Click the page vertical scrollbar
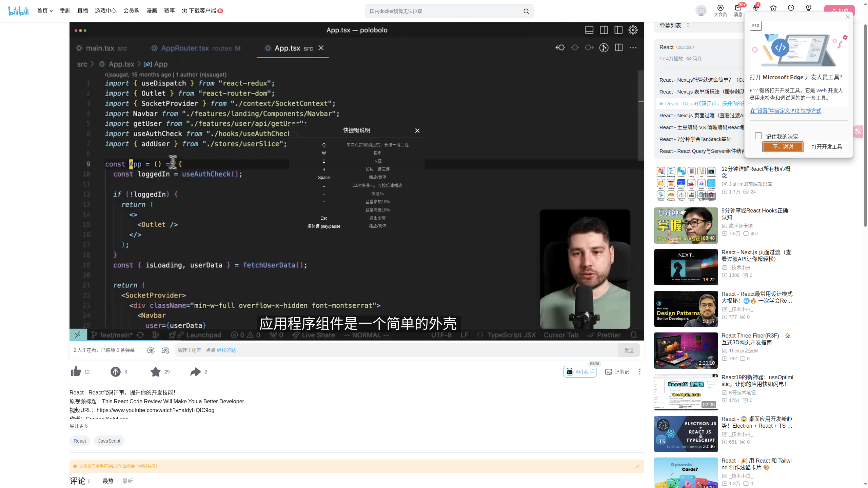Viewport: 868px width, 488px height. [x=865, y=125]
